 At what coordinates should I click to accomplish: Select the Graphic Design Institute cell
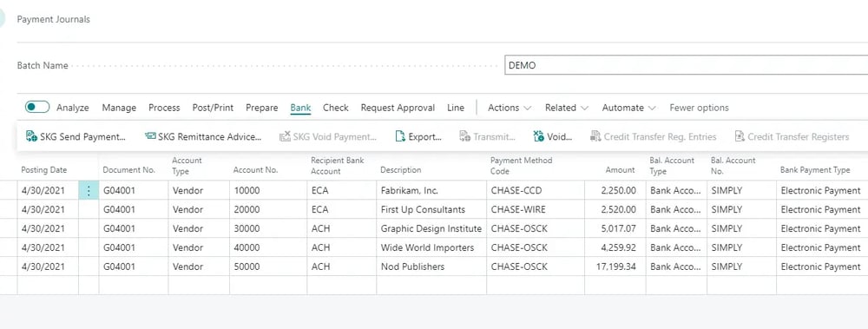pyautogui.click(x=431, y=228)
